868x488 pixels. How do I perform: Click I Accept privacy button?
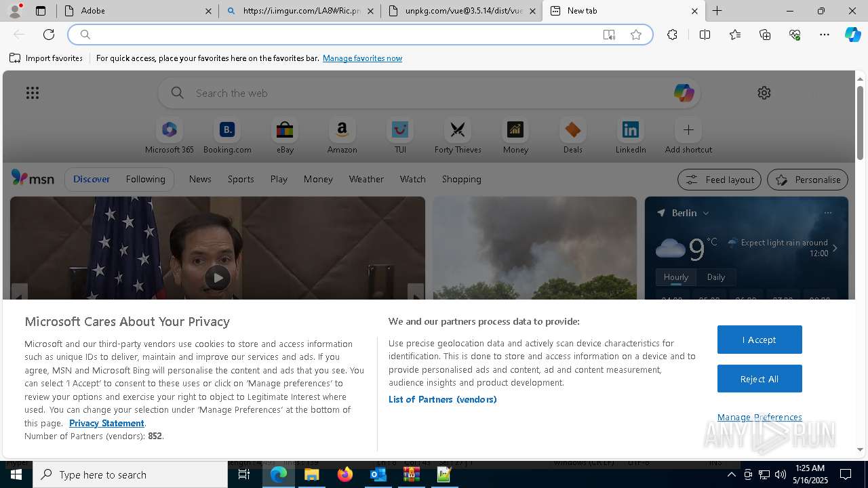[x=759, y=340]
